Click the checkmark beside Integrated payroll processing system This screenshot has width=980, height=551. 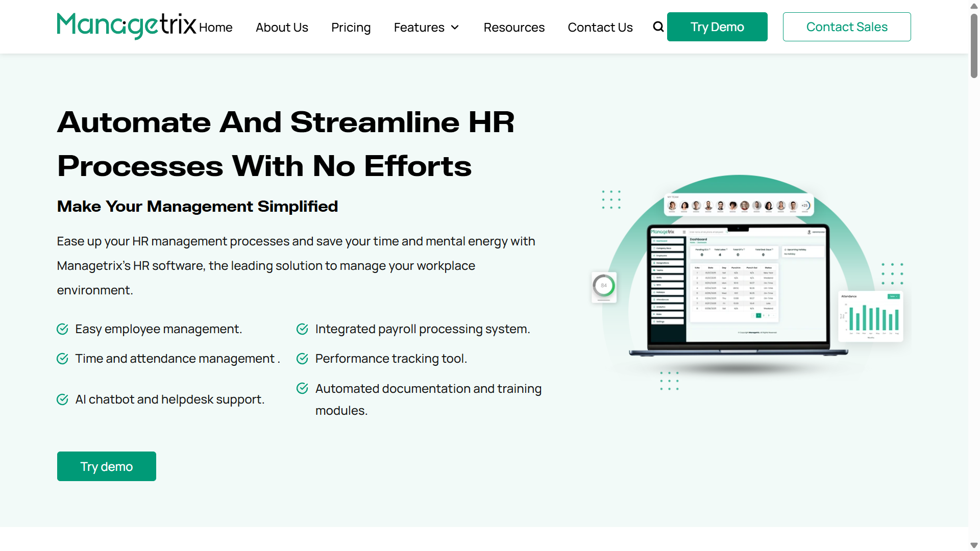coord(302,329)
